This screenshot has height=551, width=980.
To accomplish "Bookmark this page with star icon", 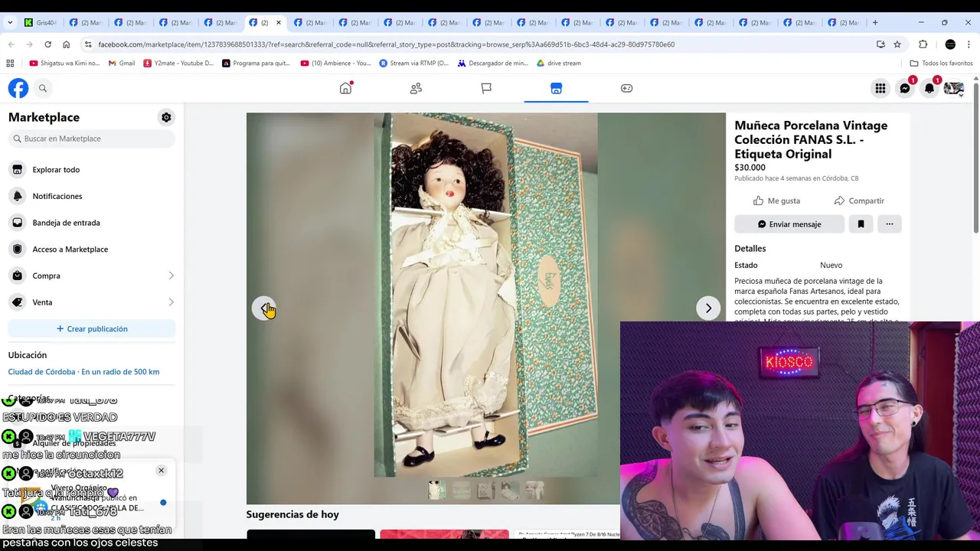I will 897,44.
